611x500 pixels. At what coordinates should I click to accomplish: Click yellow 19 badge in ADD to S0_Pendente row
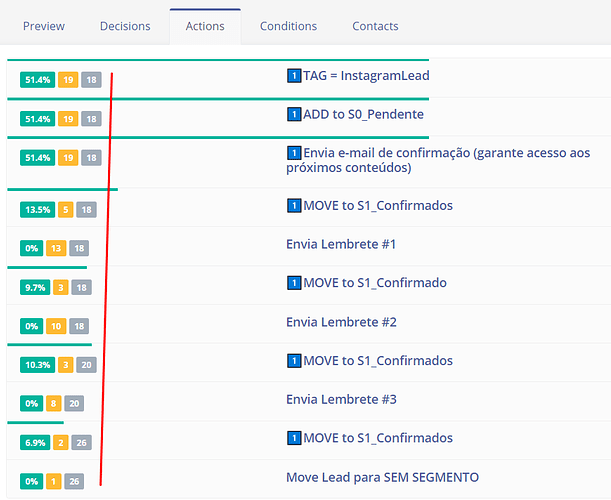pyautogui.click(x=68, y=119)
